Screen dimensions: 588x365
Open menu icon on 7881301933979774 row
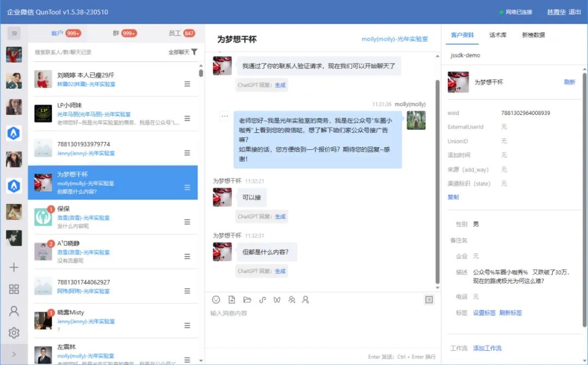pyautogui.click(x=187, y=153)
